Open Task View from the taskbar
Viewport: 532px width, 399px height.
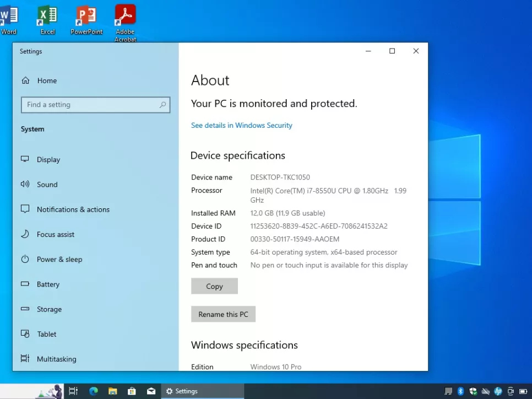coord(73,391)
